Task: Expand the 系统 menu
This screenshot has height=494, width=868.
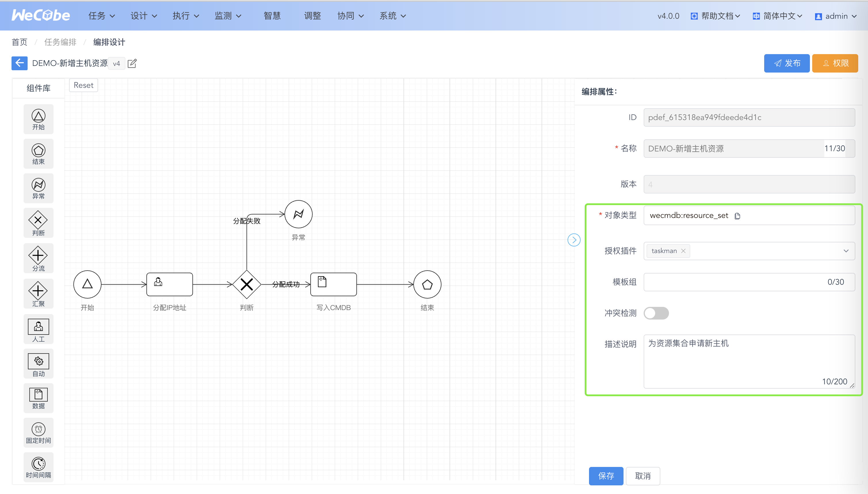Action: (393, 16)
